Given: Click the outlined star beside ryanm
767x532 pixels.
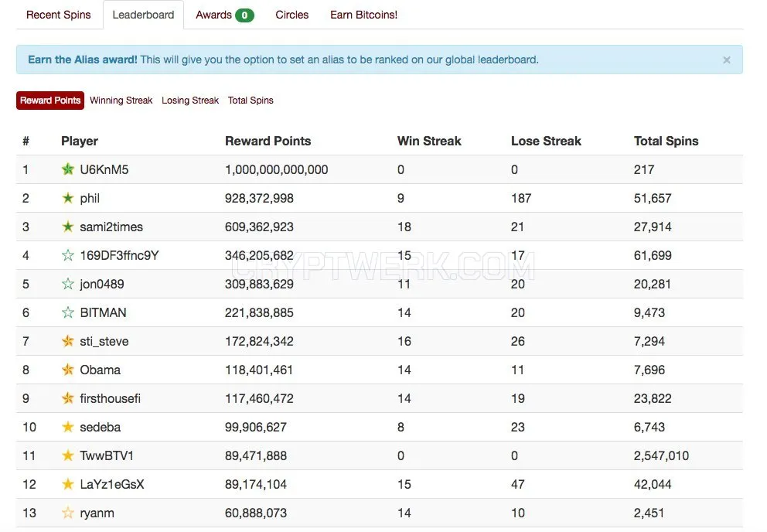Looking at the screenshot, I should (x=68, y=513).
